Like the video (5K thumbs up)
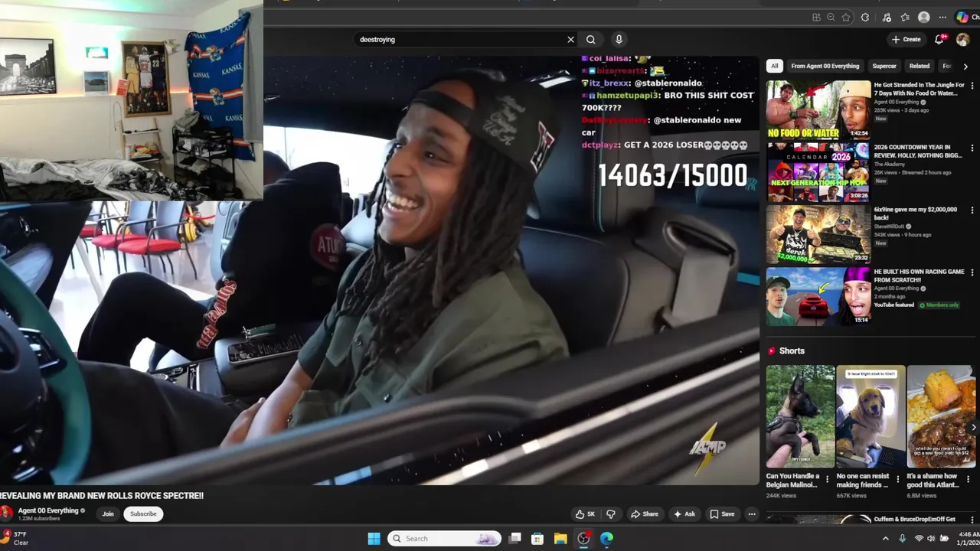This screenshot has height=551, width=980. pyautogui.click(x=586, y=514)
